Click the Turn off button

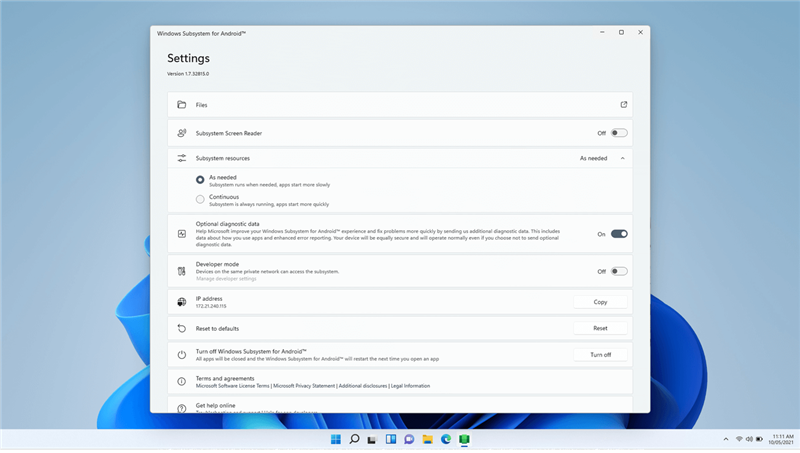pos(601,355)
